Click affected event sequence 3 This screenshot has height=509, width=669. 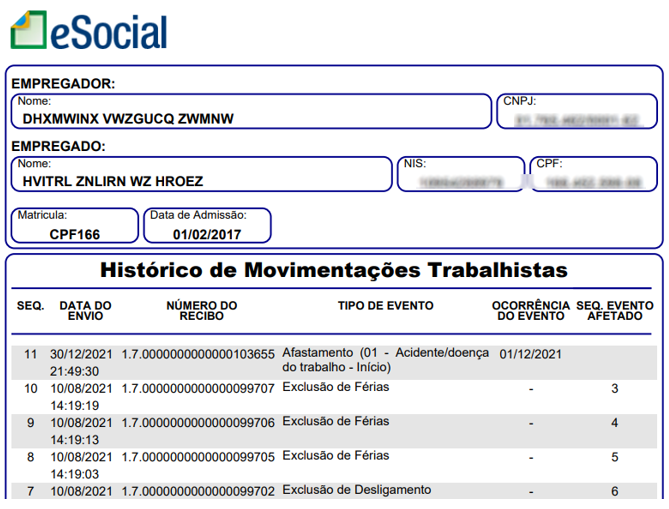click(x=614, y=389)
